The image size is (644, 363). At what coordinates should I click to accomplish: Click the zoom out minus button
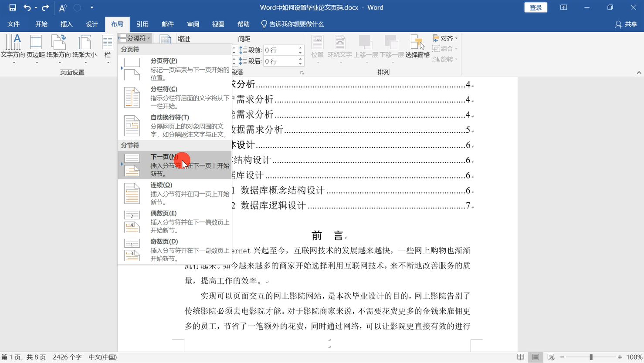click(562, 357)
